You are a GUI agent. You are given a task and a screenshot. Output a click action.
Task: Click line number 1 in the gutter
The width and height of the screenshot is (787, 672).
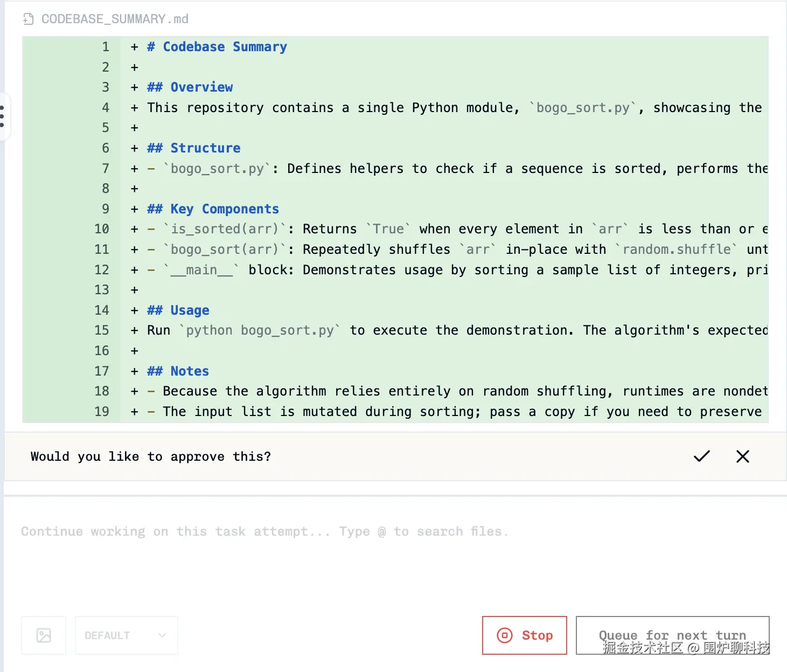[106, 47]
